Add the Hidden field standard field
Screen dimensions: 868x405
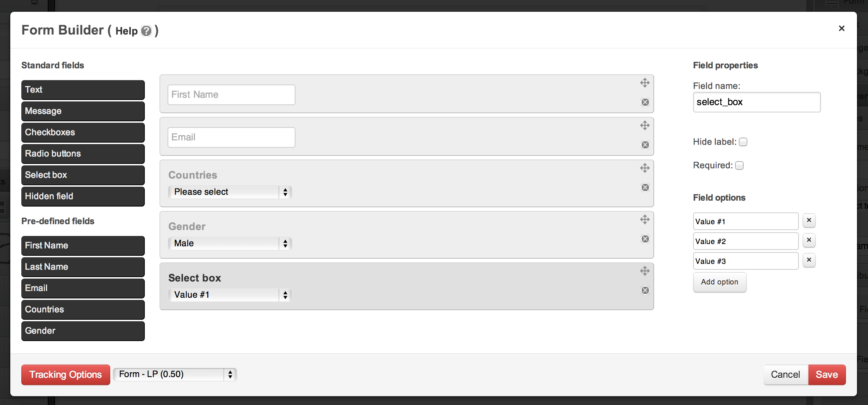pyautogui.click(x=83, y=196)
